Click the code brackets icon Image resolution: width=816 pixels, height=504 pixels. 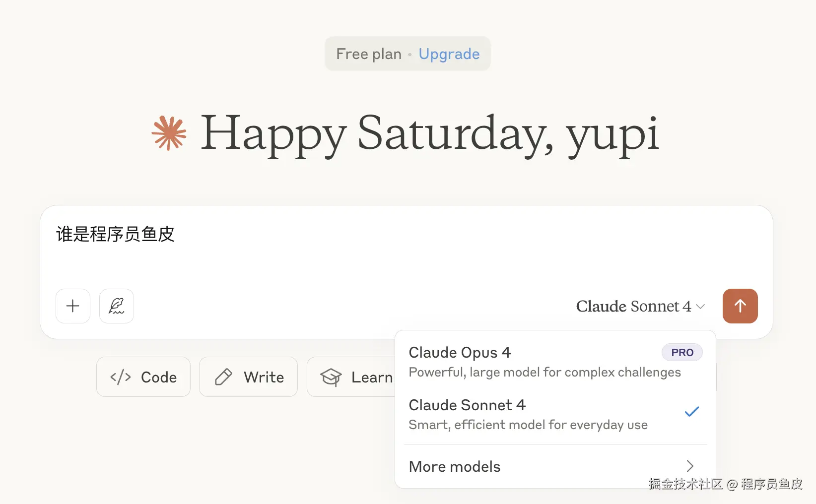click(x=121, y=378)
